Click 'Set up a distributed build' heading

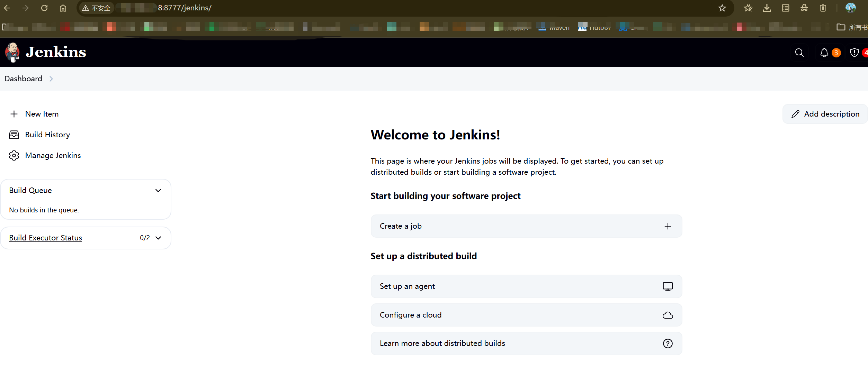(x=423, y=256)
